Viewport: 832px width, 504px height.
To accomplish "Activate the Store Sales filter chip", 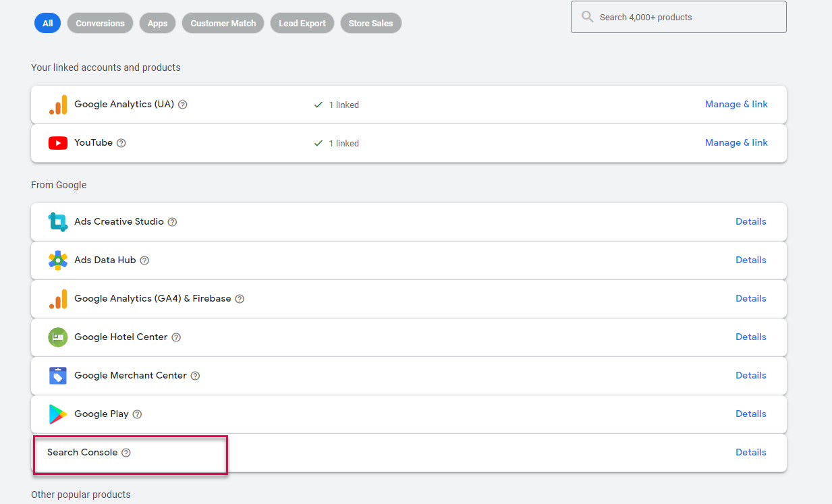I will tap(370, 22).
